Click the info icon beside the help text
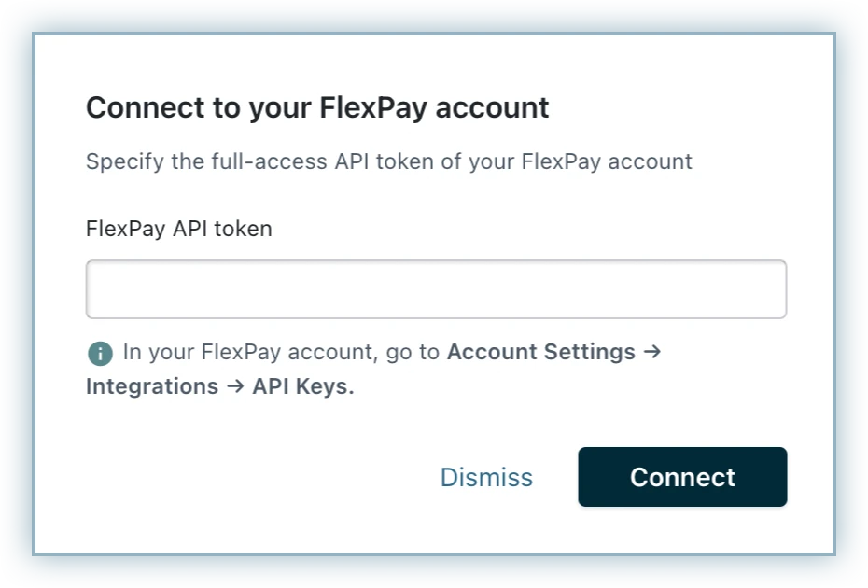 click(100, 353)
